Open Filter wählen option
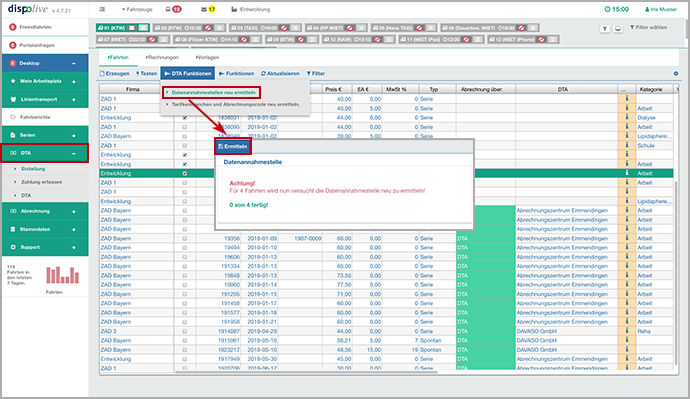Viewport: 690px width, 399px height. 648,27
